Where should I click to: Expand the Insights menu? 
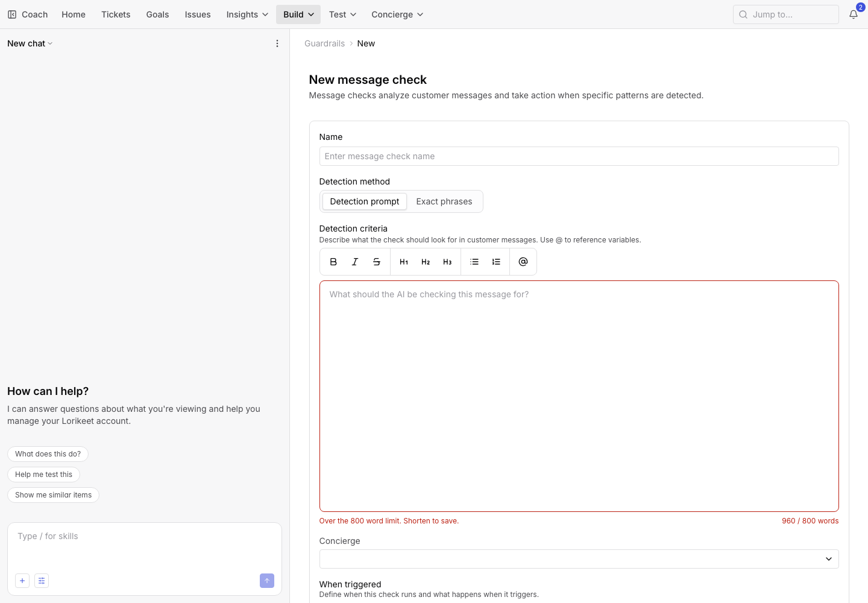point(247,14)
